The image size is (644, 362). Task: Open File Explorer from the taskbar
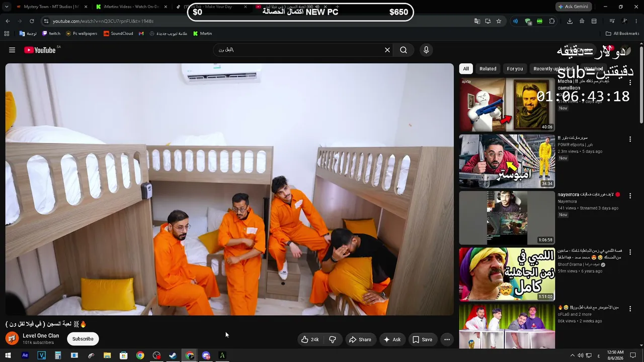[107, 355]
